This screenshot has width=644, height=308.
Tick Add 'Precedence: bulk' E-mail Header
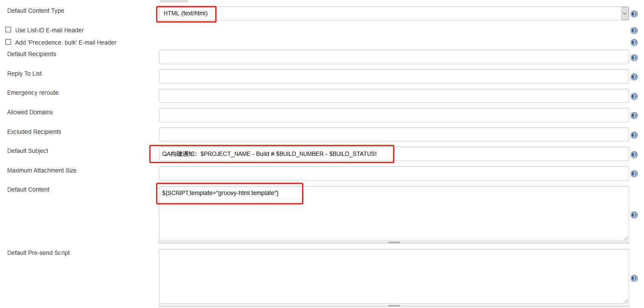click(x=8, y=42)
